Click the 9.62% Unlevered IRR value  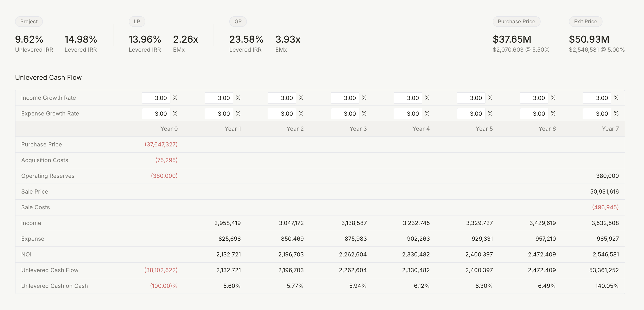coord(29,39)
